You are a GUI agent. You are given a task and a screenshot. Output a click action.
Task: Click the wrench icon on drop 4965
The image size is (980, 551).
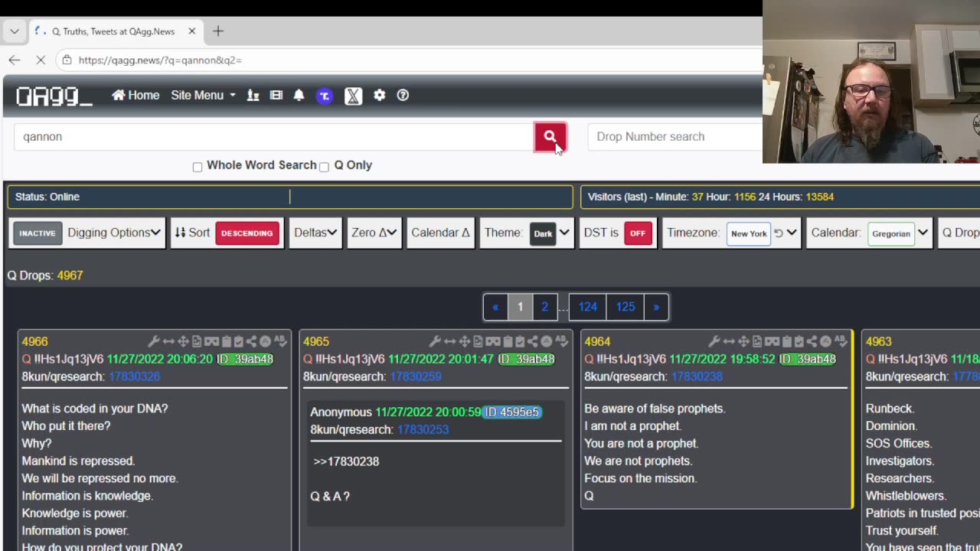click(435, 341)
